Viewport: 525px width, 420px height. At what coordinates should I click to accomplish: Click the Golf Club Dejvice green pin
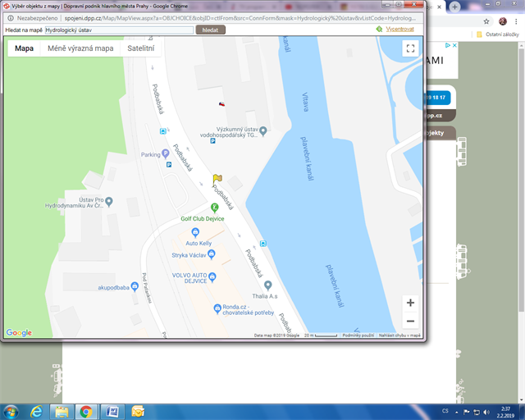(x=215, y=208)
